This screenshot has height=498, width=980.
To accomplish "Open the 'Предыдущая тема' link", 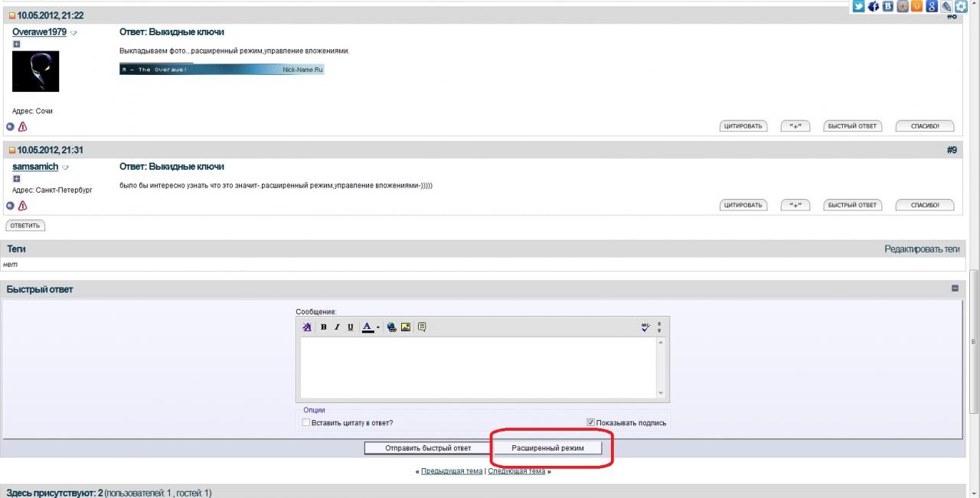I will [452, 471].
